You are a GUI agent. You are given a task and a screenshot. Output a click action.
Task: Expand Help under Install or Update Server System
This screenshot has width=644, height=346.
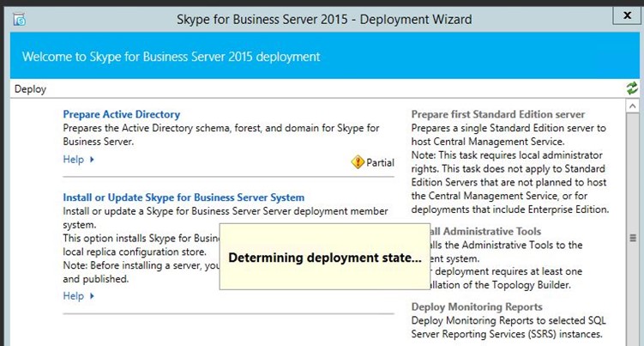click(x=78, y=296)
